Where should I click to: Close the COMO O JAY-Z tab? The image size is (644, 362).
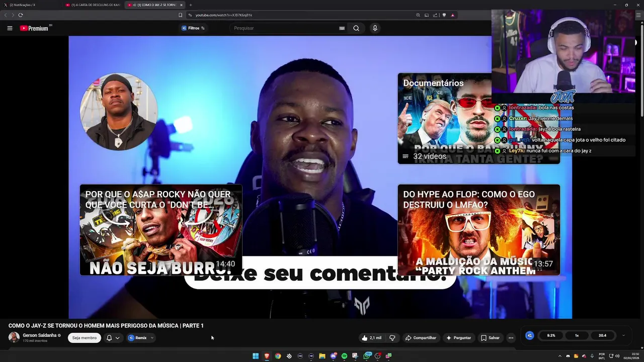182,5
